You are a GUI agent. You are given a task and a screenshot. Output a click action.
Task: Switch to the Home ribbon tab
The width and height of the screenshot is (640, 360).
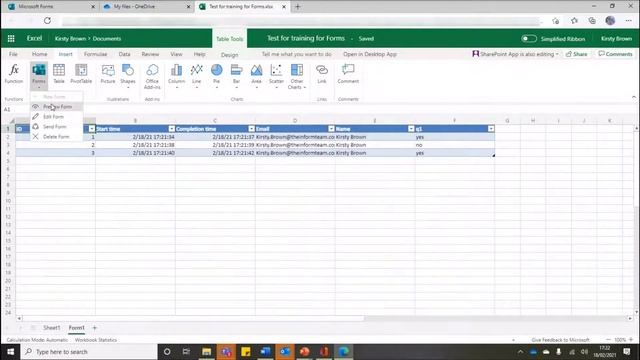[x=40, y=54]
